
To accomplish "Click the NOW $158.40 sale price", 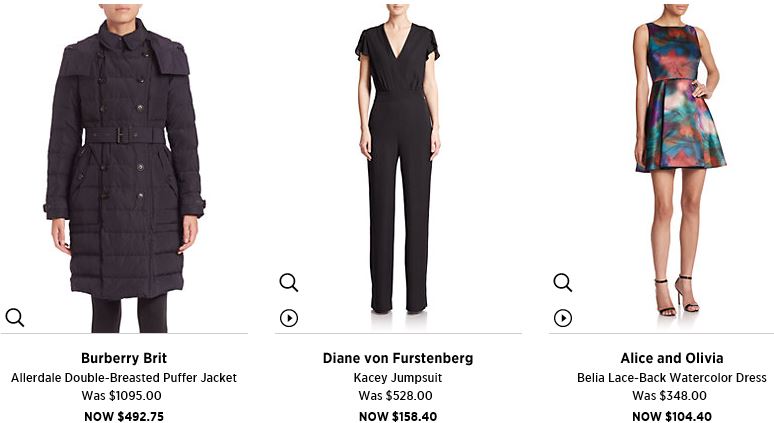I will [x=398, y=416].
